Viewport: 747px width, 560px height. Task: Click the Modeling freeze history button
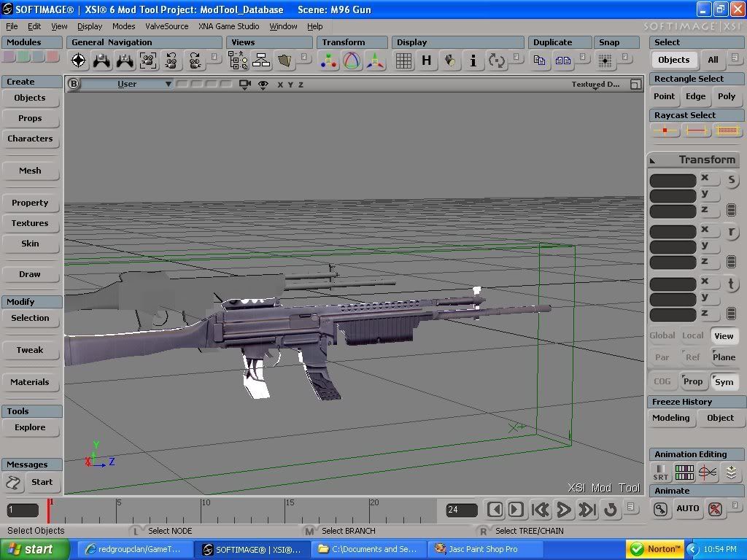(x=671, y=418)
